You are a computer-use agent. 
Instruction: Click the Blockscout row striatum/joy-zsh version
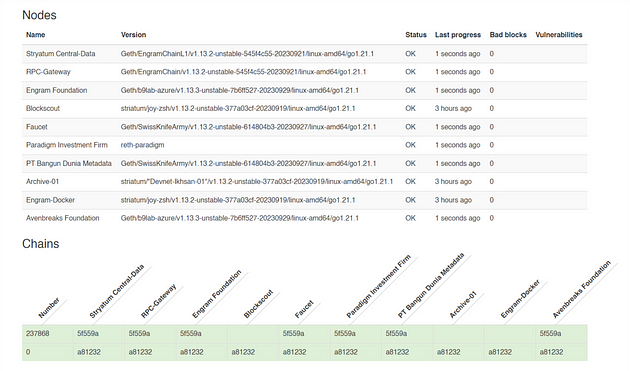coord(238,109)
